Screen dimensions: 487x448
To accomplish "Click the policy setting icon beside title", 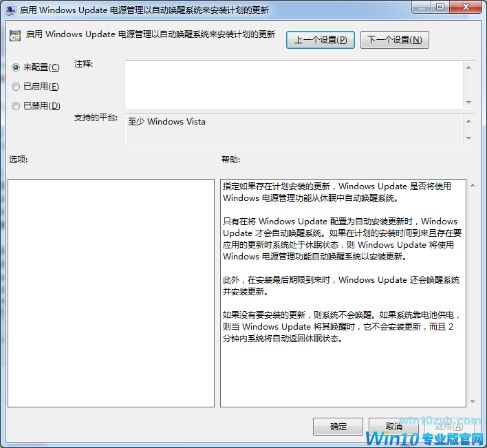I will pos(15,35).
